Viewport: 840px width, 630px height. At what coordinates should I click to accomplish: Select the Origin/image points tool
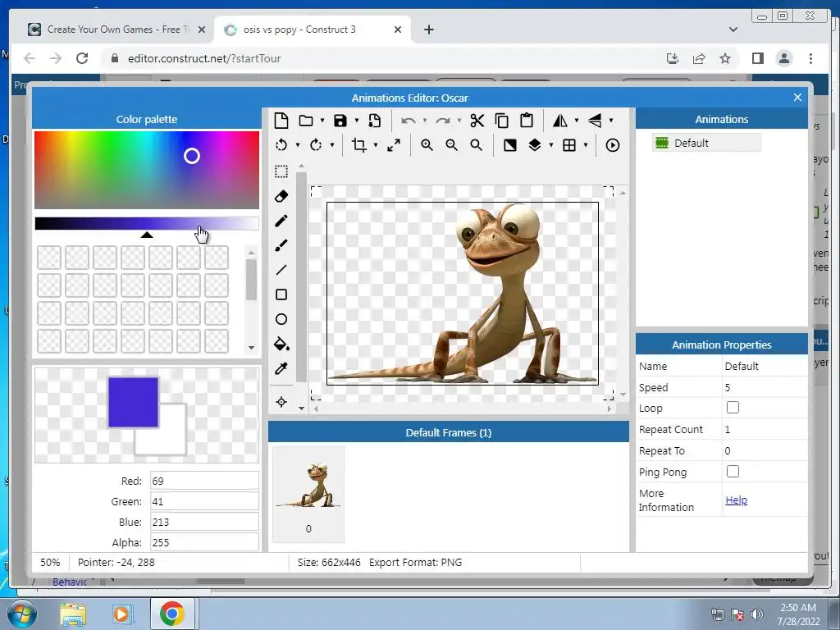(x=281, y=402)
